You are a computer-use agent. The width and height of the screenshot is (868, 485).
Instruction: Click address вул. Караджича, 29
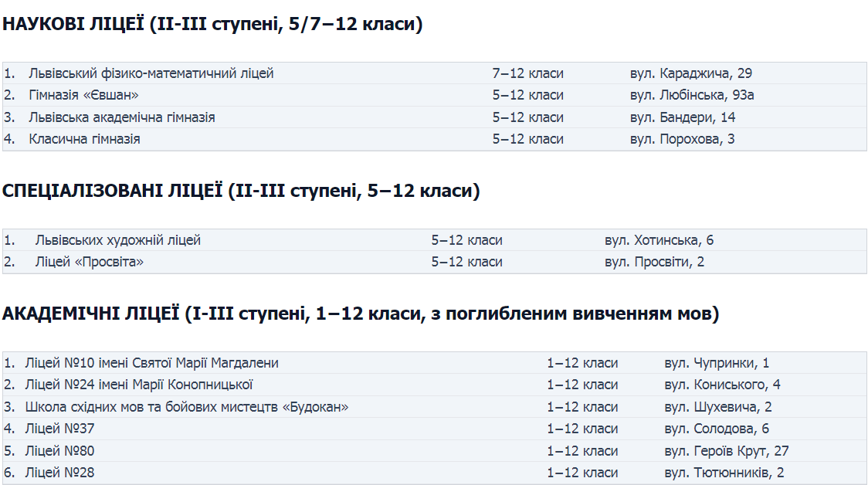point(691,73)
